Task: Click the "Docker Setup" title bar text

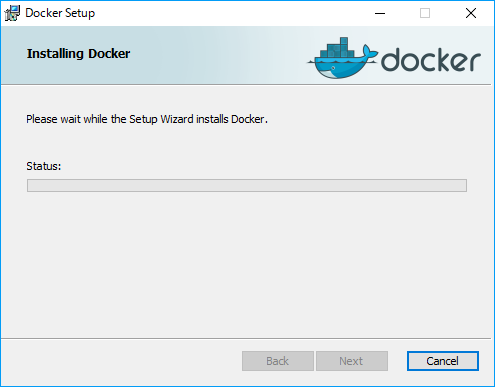Action: coord(60,13)
